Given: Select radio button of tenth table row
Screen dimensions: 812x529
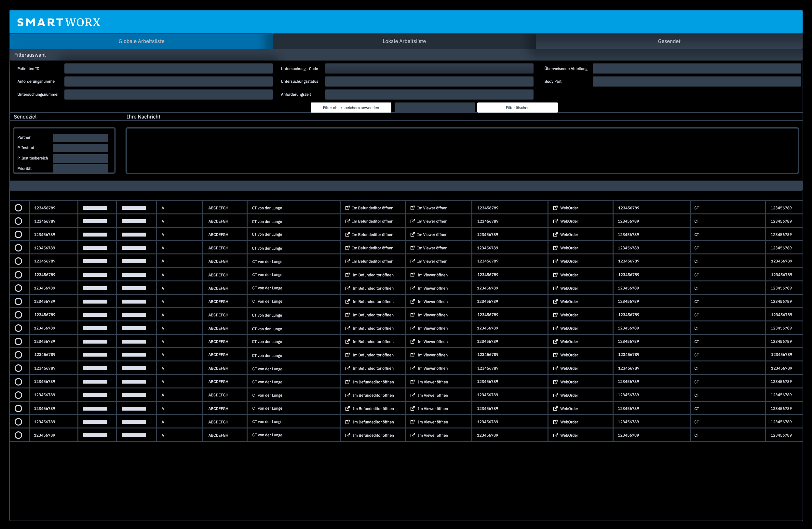Looking at the screenshot, I should pyautogui.click(x=19, y=328).
